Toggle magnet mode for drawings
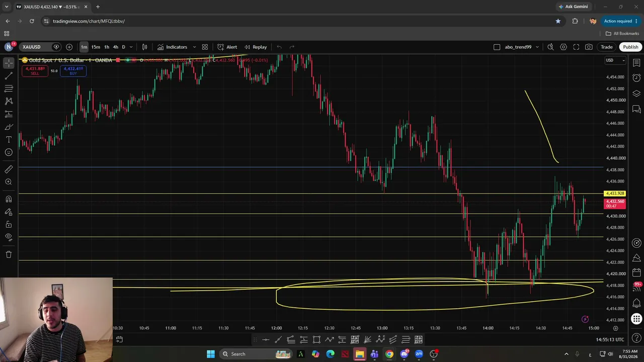644x362 pixels. click(x=9, y=199)
